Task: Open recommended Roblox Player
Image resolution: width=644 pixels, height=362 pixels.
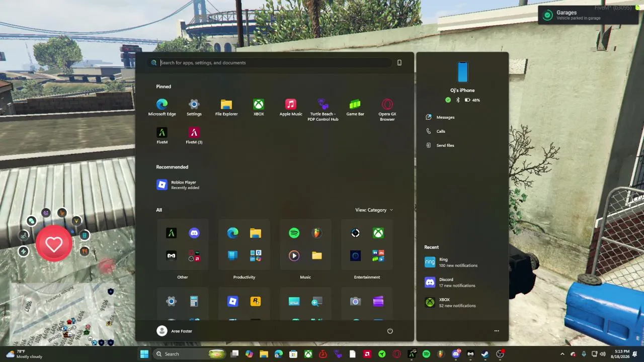Action: coord(178,185)
